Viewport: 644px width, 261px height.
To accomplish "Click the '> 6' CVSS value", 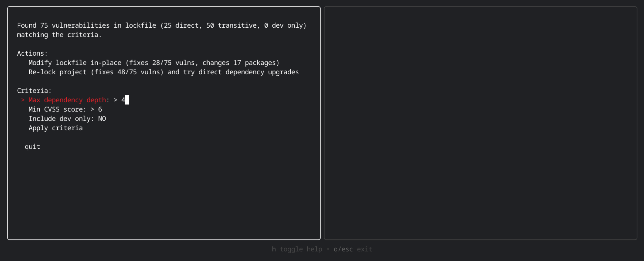I will [97, 109].
